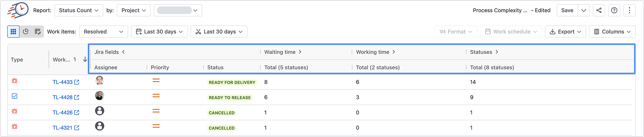
Task: Open the Work schedule dropdown
Action: click(x=511, y=32)
